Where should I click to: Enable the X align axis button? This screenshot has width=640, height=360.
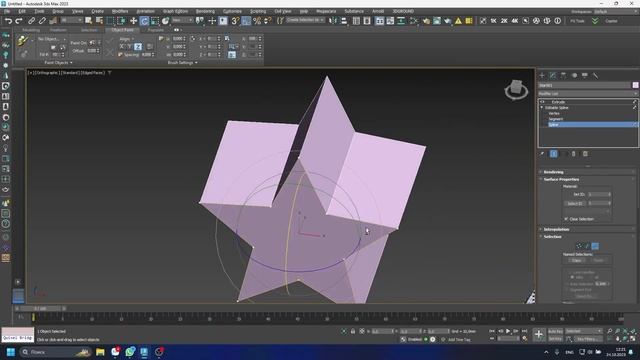click(x=122, y=47)
